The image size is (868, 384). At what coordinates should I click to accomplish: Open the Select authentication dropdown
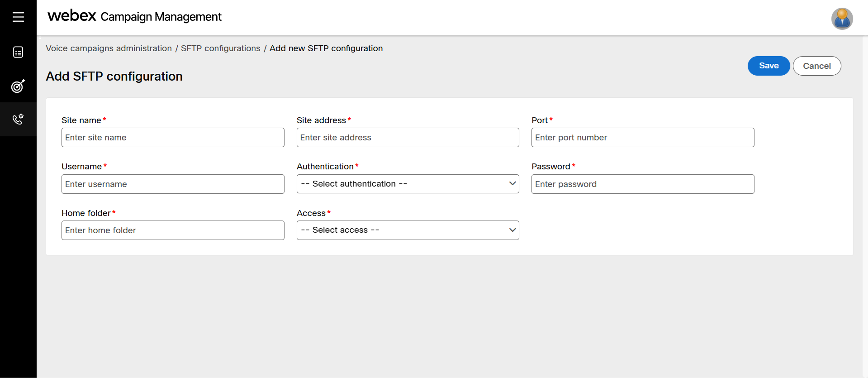(408, 184)
